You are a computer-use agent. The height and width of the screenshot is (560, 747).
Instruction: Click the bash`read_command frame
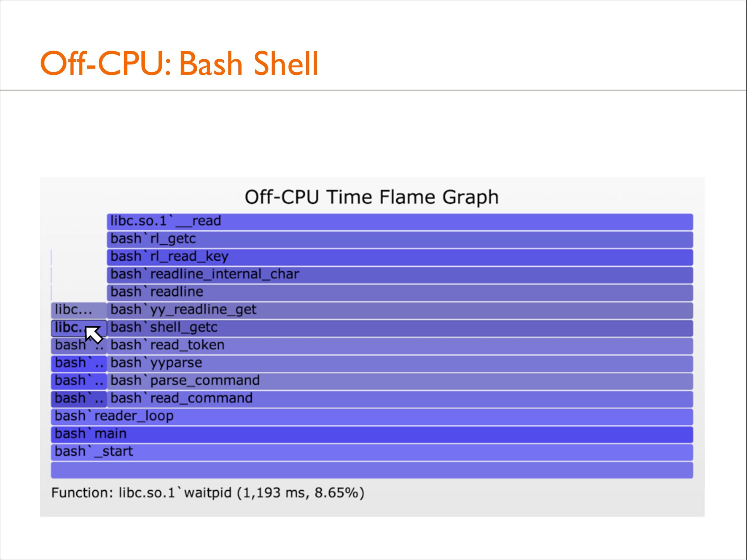pos(400,399)
